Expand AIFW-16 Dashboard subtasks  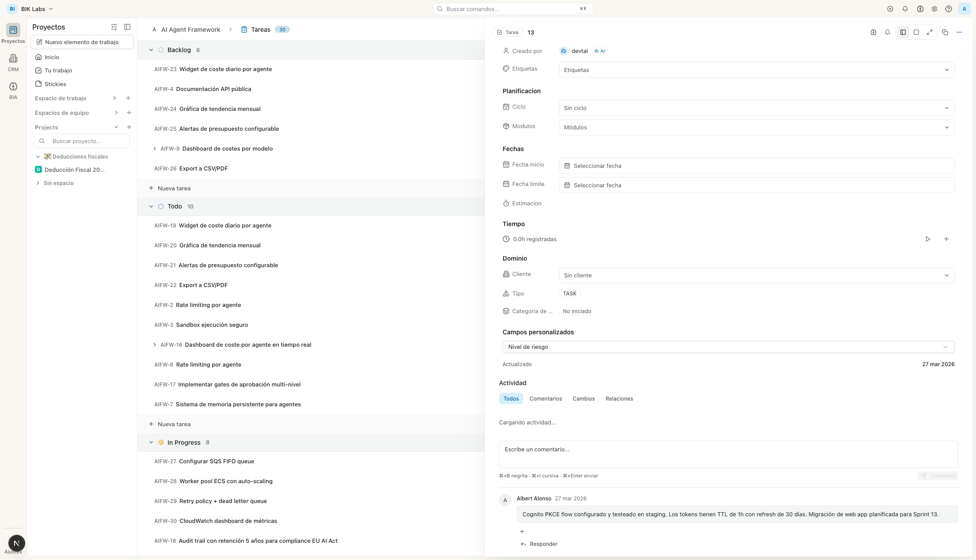[x=154, y=344]
